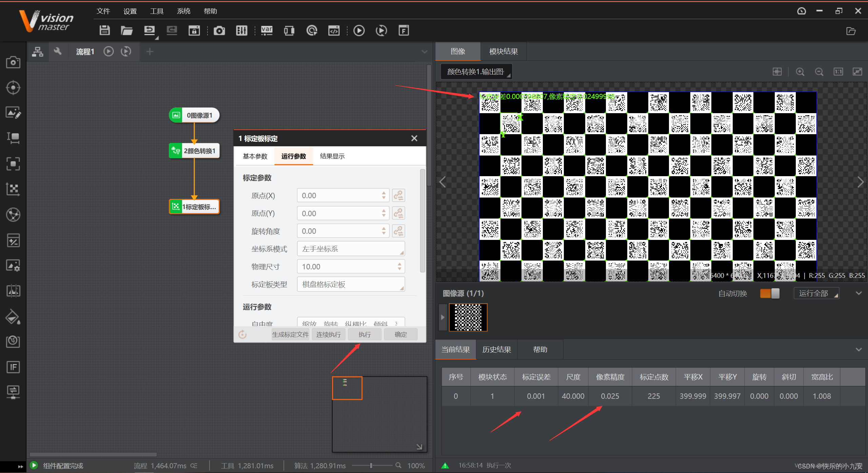Click the flow zoom slider handle

(x=371, y=466)
